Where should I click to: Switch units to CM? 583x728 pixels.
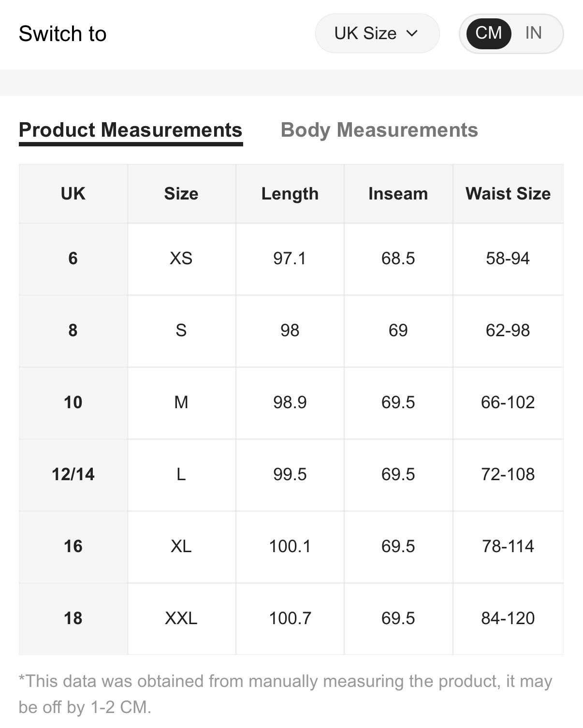(488, 33)
